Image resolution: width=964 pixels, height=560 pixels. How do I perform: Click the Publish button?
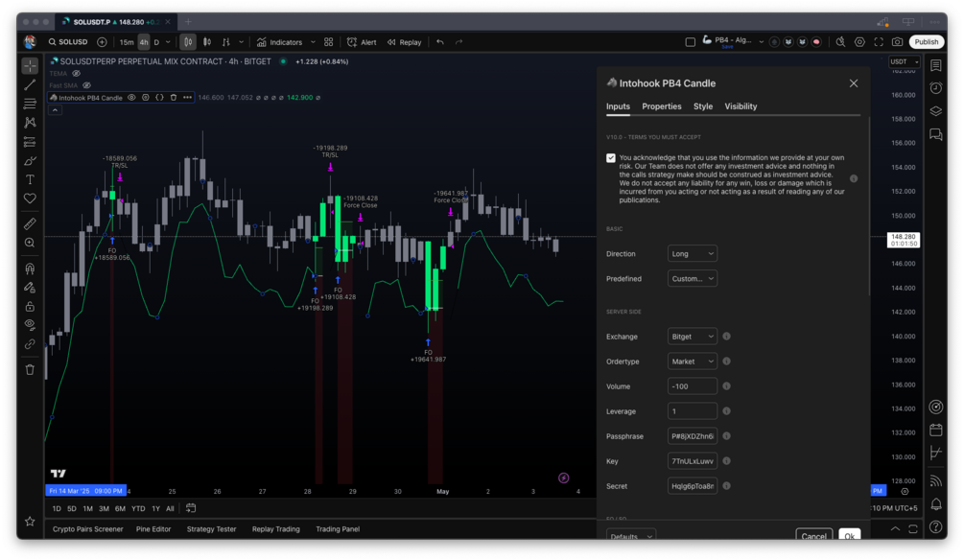click(926, 42)
